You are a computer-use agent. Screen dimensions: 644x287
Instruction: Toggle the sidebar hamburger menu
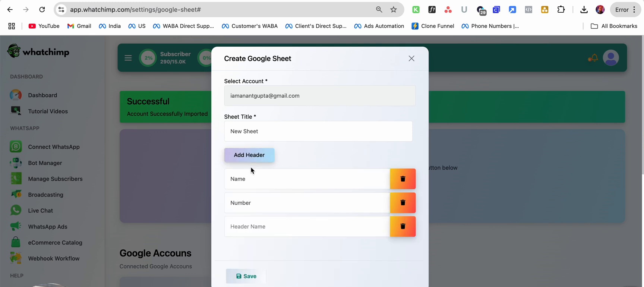[x=128, y=58]
